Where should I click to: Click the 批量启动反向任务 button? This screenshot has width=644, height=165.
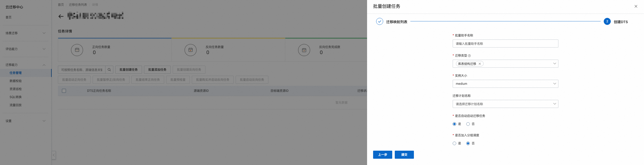tap(252, 80)
